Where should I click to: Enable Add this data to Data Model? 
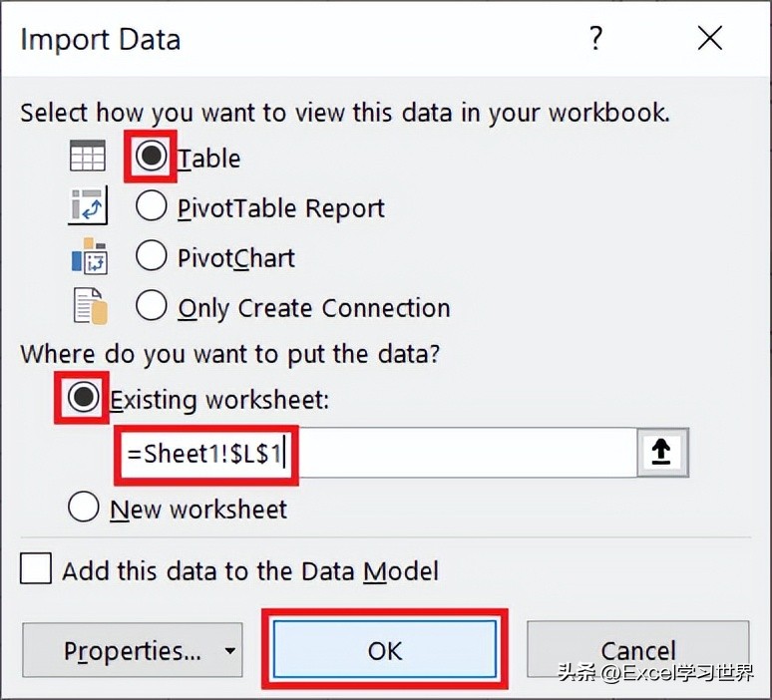36,568
